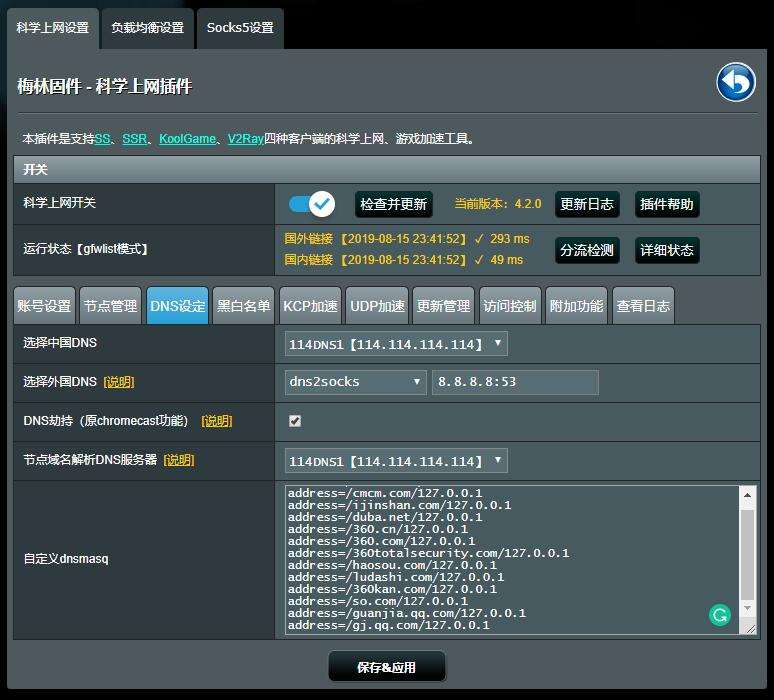
Task: Switch to the 负载均衡设置 tab
Action: click(x=147, y=28)
